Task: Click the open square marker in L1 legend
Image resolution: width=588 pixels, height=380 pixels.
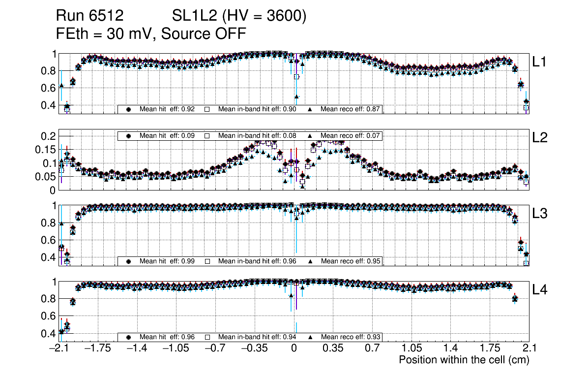Action: [207, 109]
